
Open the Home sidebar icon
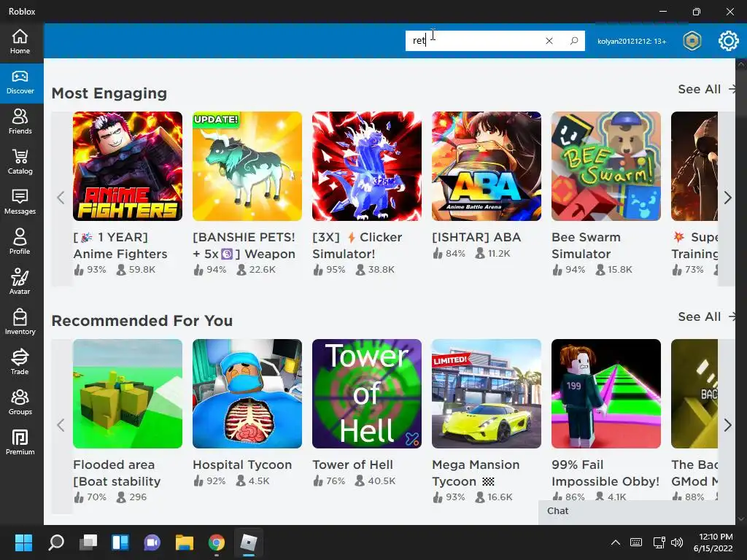20,42
